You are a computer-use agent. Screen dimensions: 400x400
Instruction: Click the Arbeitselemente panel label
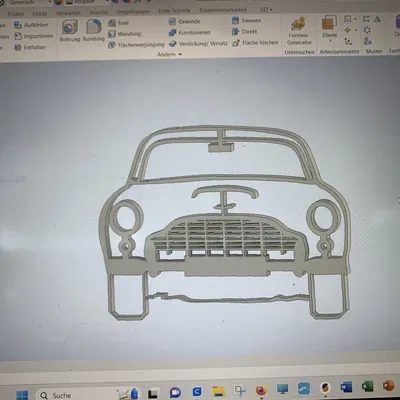pyautogui.click(x=339, y=52)
